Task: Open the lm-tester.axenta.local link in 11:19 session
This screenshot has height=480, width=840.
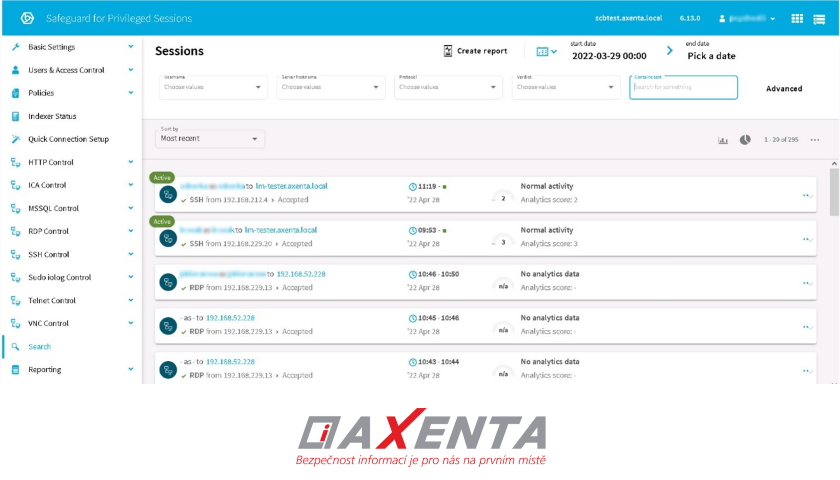Action: point(291,186)
